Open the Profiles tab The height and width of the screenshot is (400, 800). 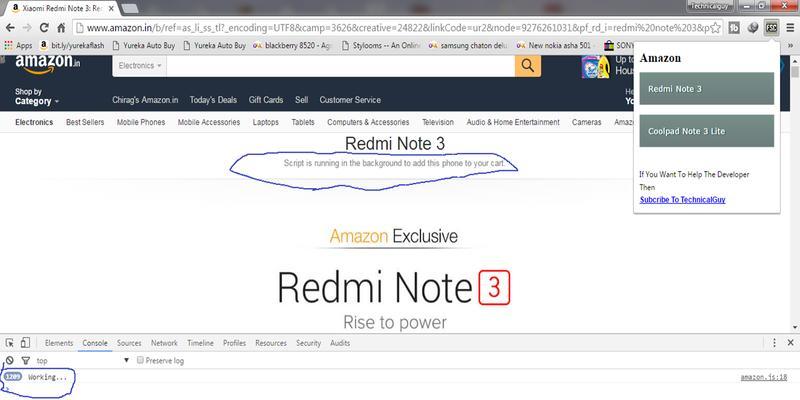(234, 343)
